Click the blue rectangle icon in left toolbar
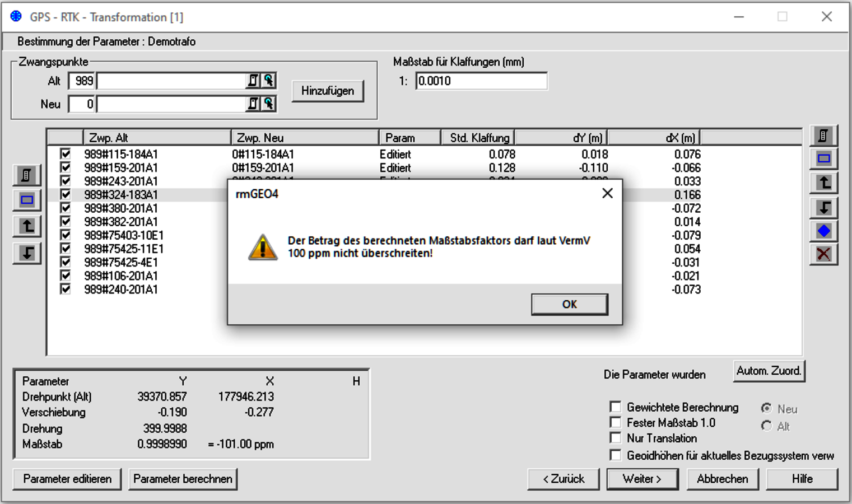This screenshot has width=852, height=504. pyautogui.click(x=27, y=200)
